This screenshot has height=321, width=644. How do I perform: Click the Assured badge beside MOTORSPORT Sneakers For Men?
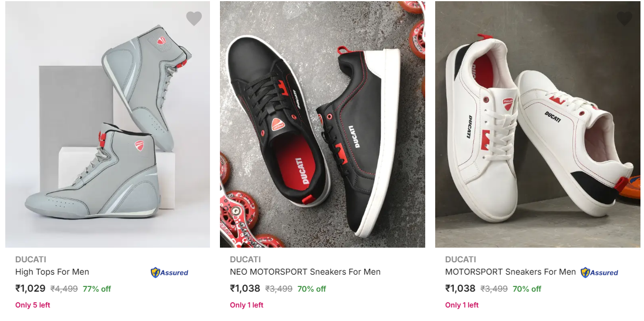599,272
